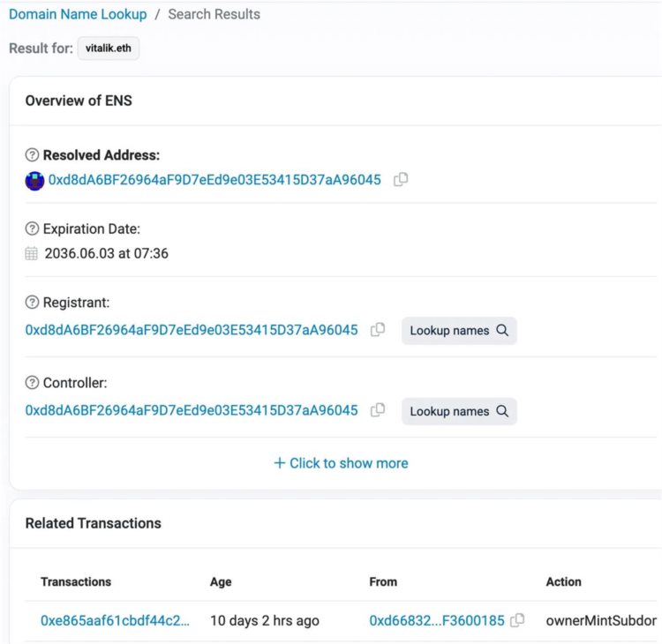Open Domain Name Lookup breadcrumb link
Image resolution: width=662 pixels, height=644 pixels.
(78, 14)
